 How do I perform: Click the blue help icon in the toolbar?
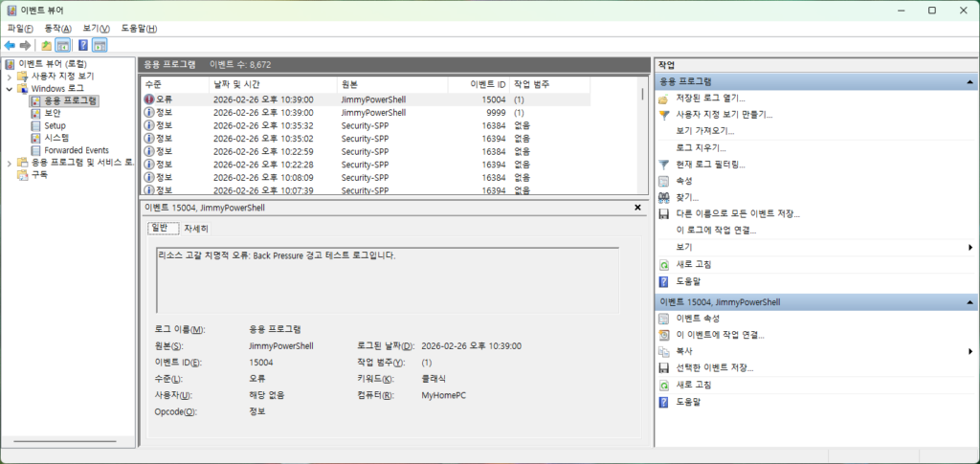click(83, 45)
